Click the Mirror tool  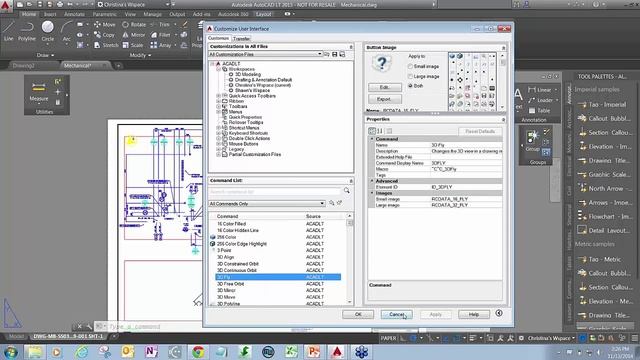(x=134, y=35)
